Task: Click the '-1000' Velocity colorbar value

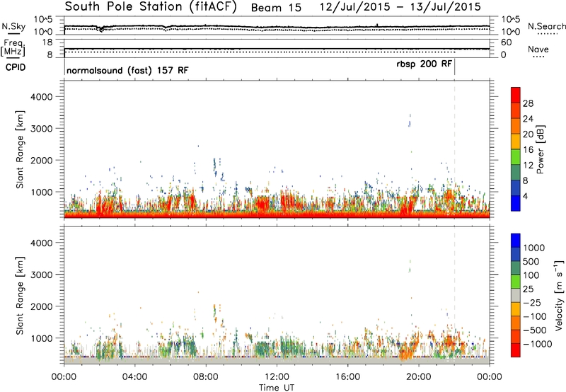Action: coord(537,344)
